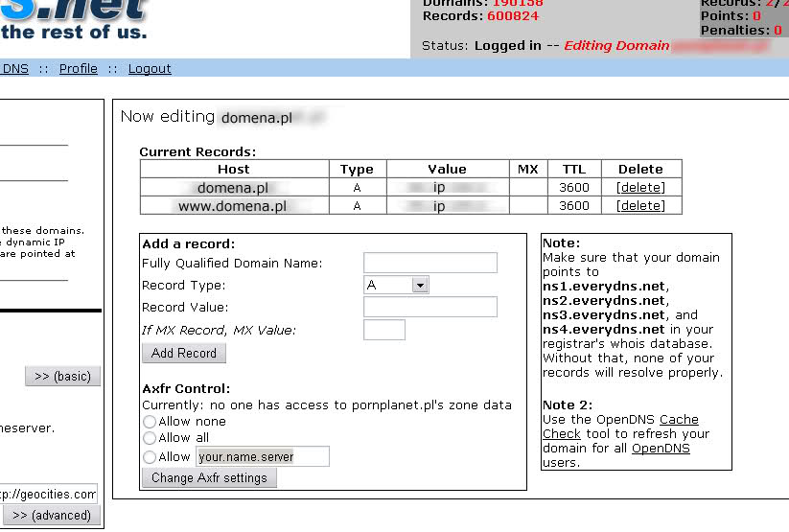Click the Editing Domain status text

tap(616, 45)
